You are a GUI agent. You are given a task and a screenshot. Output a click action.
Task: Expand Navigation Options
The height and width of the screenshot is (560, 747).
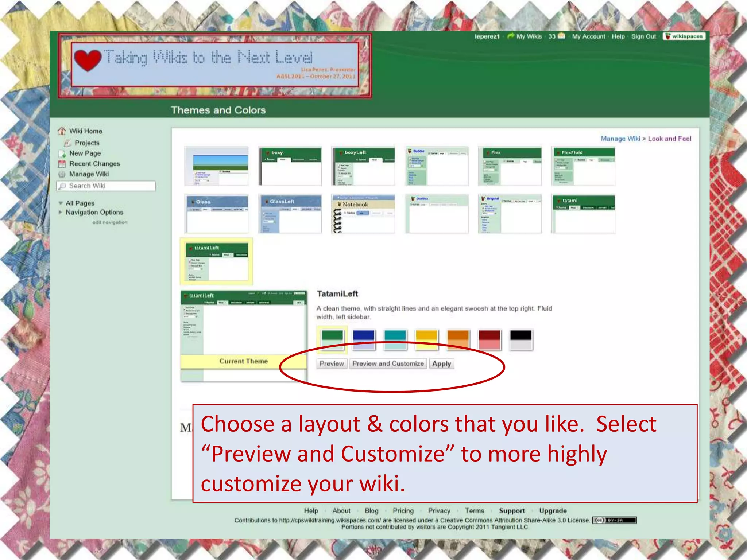[x=61, y=212]
